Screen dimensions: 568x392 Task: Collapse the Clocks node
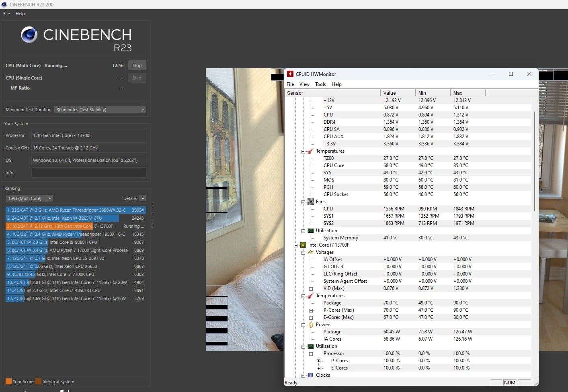pos(303,376)
